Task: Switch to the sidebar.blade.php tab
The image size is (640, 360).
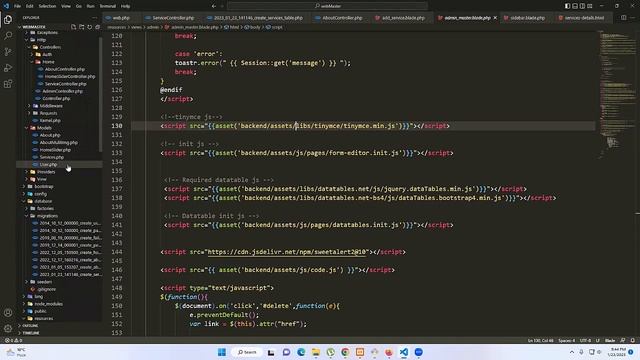Action: [x=527, y=18]
